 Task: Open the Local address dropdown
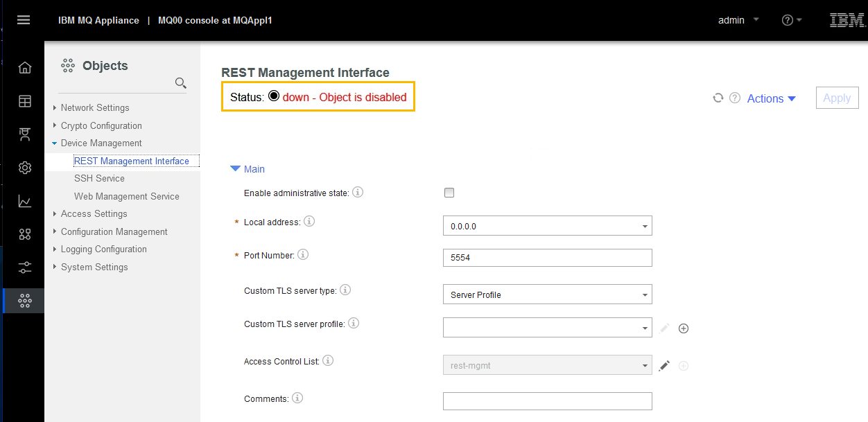coord(548,226)
